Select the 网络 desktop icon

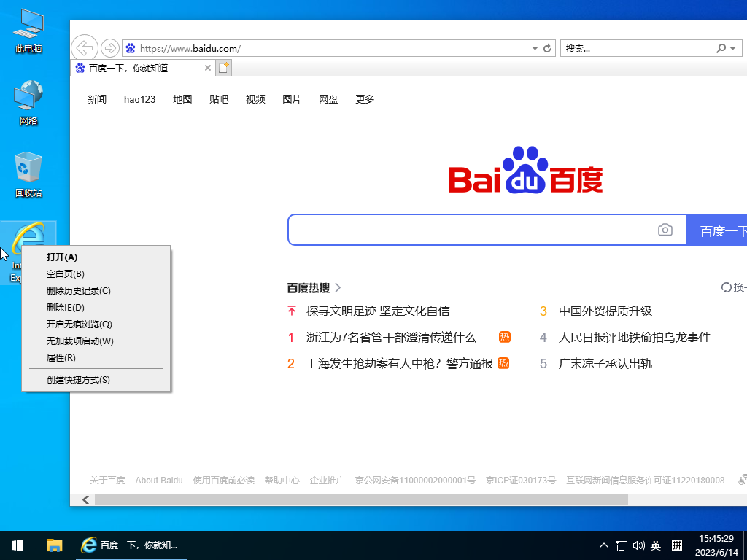28,102
